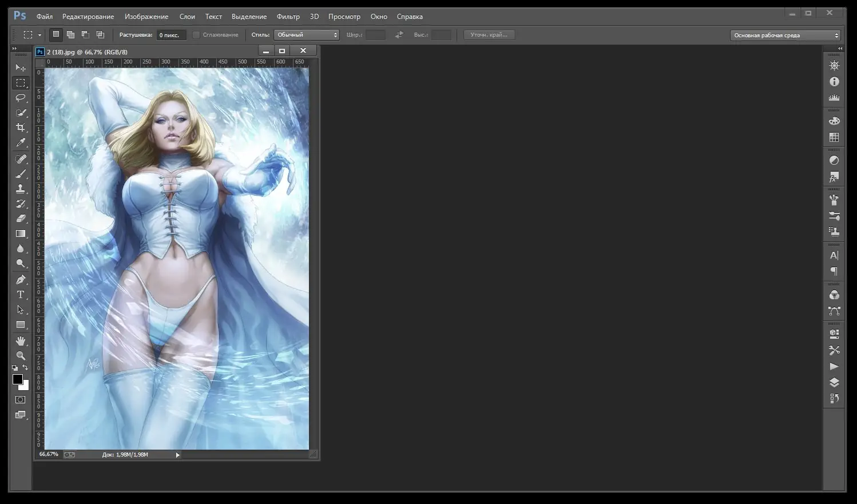
Task: Open the Фильтр menu
Action: (x=289, y=17)
